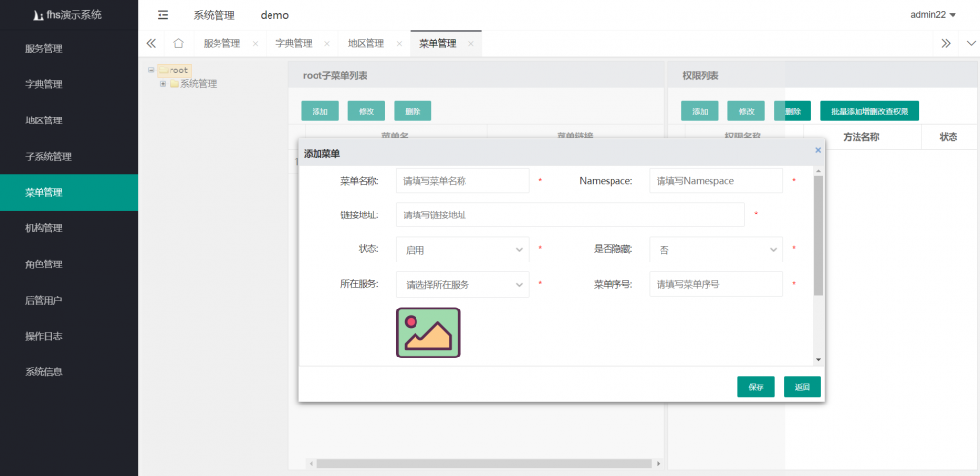Focus the Namespace input field
The width and height of the screenshot is (980, 476).
coord(715,180)
